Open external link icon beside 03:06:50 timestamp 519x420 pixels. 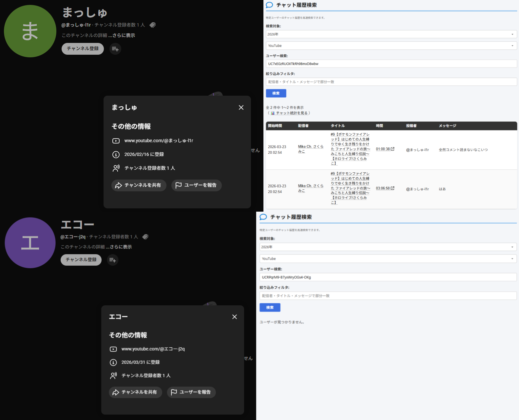point(393,188)
